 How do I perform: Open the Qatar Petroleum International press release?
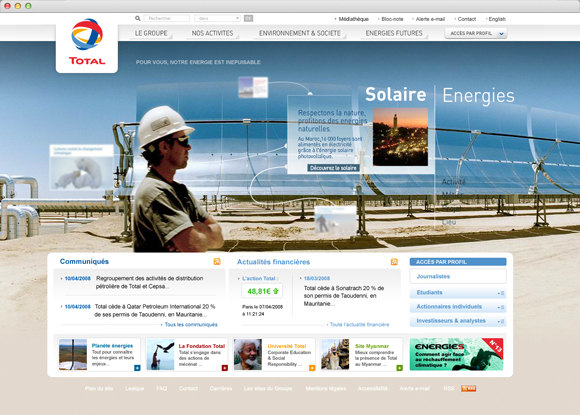(x=155, y=310)
